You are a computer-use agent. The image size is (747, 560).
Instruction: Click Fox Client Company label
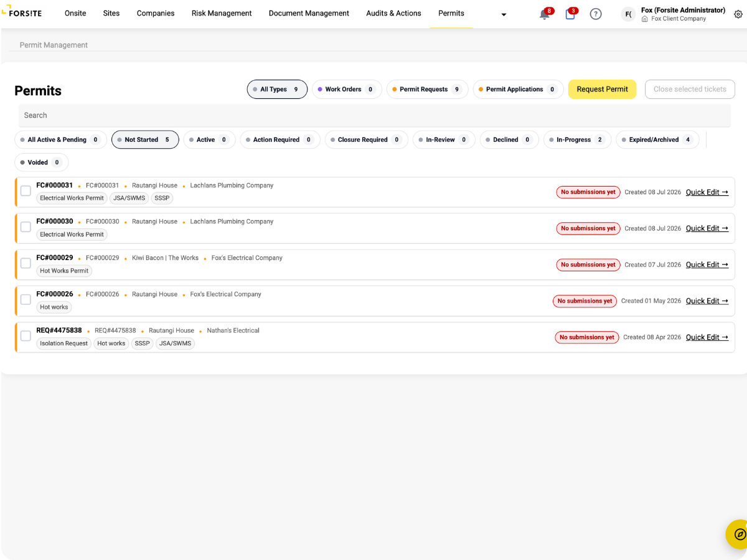[x=679, y=19]
